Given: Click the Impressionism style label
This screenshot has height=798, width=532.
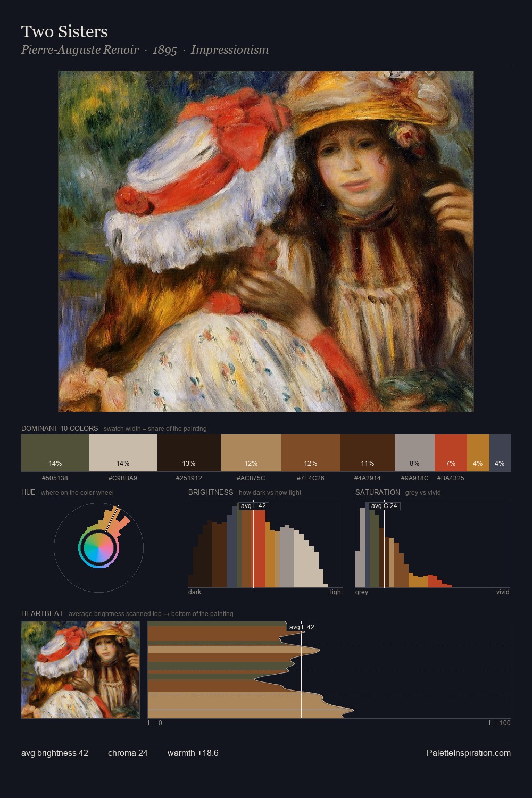Looking at the screenshot, I should [x=230, y=50].
